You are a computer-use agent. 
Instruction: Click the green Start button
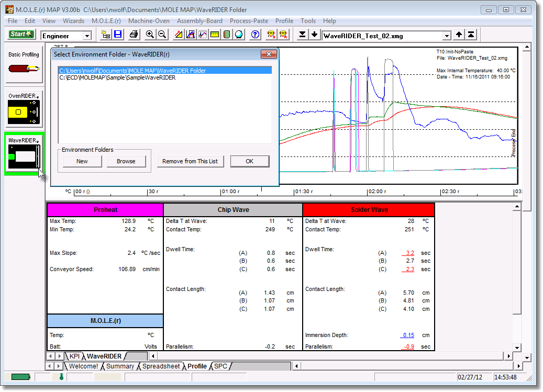pyautogui.click(x=21, y=34)
